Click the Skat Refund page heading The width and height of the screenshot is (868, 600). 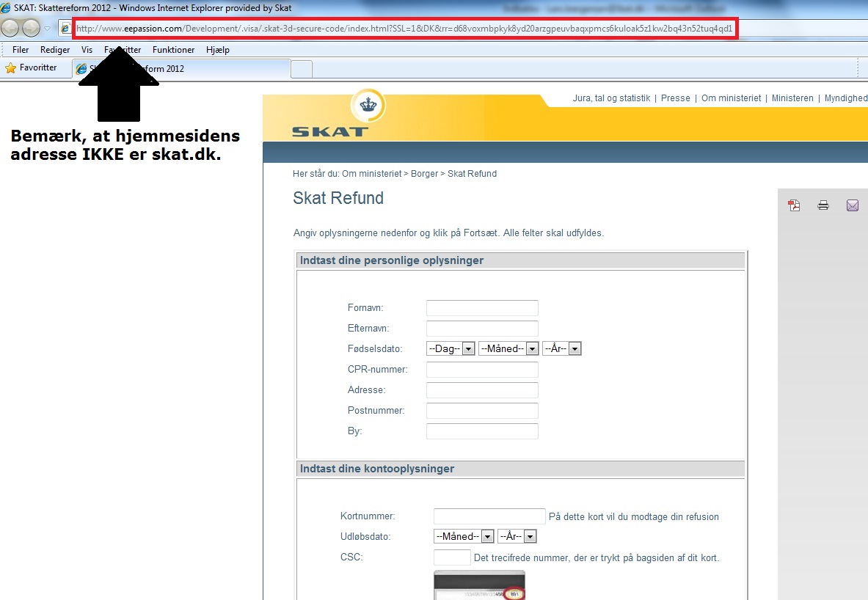pos(338,198)
